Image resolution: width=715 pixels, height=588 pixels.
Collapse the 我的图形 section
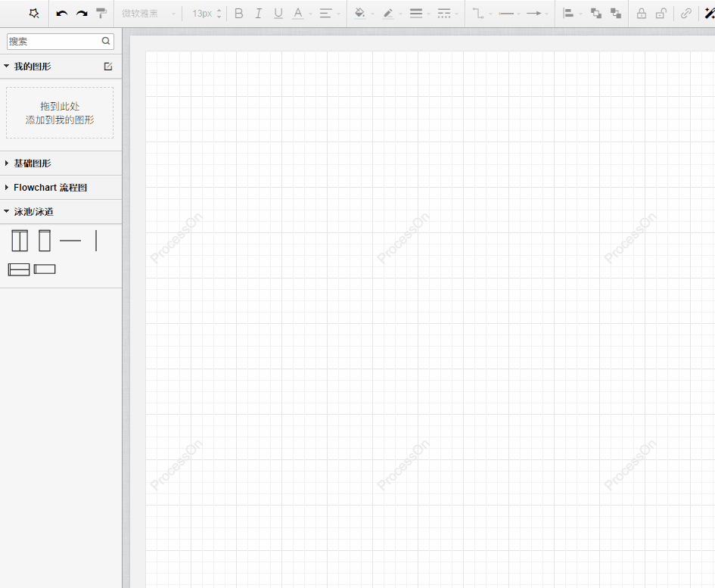[x=6, y=66]
